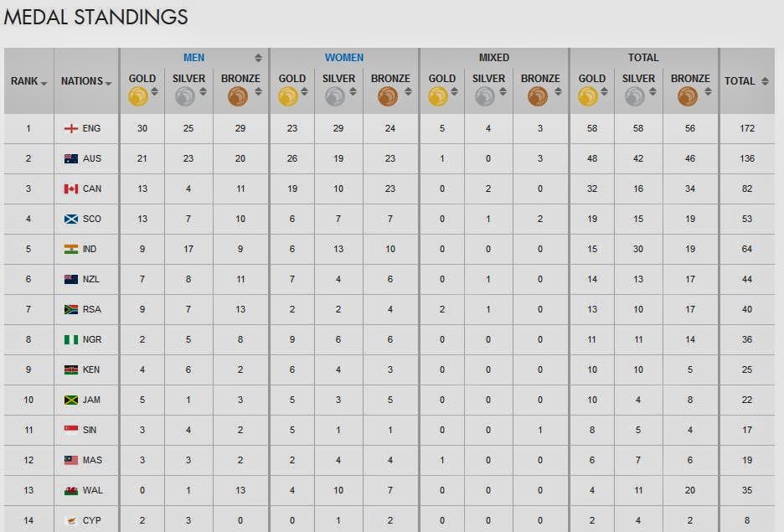Select the SCO nation code
This screenshot has height=532, width=784.
(92, 219)
